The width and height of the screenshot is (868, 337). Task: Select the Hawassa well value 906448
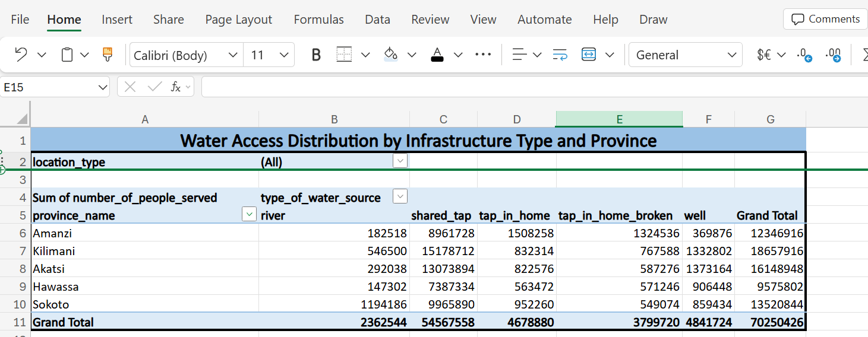pos(709,287)
